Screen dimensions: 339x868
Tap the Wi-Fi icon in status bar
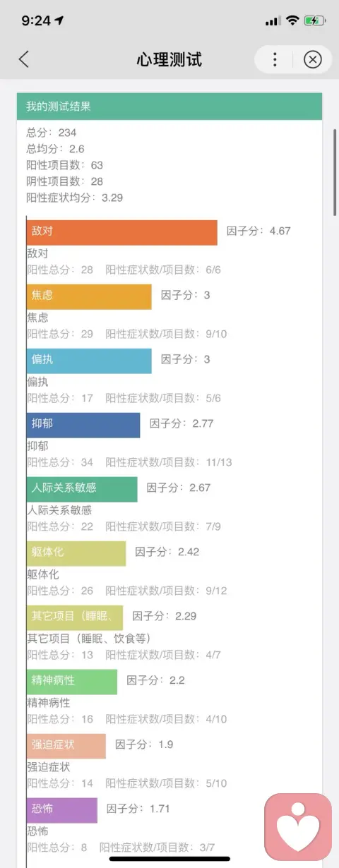point(292,20)
